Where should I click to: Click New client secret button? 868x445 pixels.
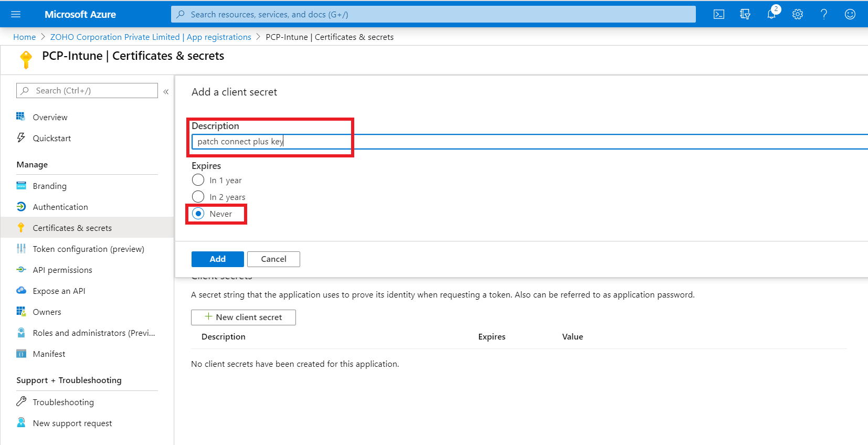[244, 317]
